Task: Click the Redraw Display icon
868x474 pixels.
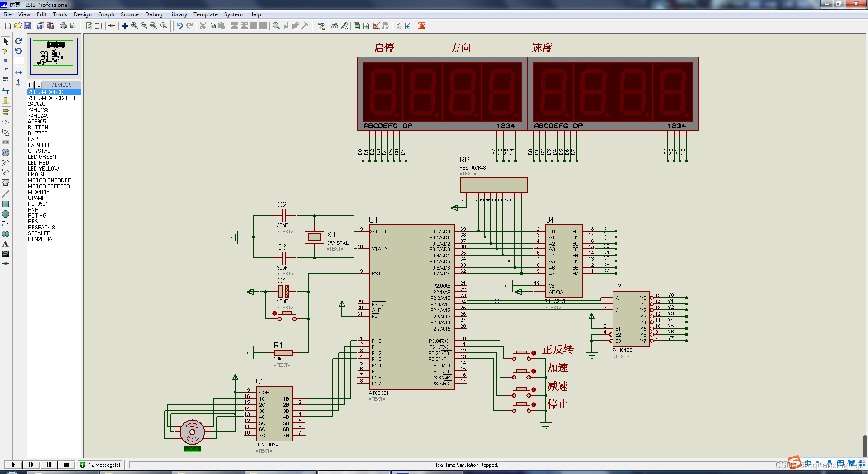Action: [x=89, y=26]
